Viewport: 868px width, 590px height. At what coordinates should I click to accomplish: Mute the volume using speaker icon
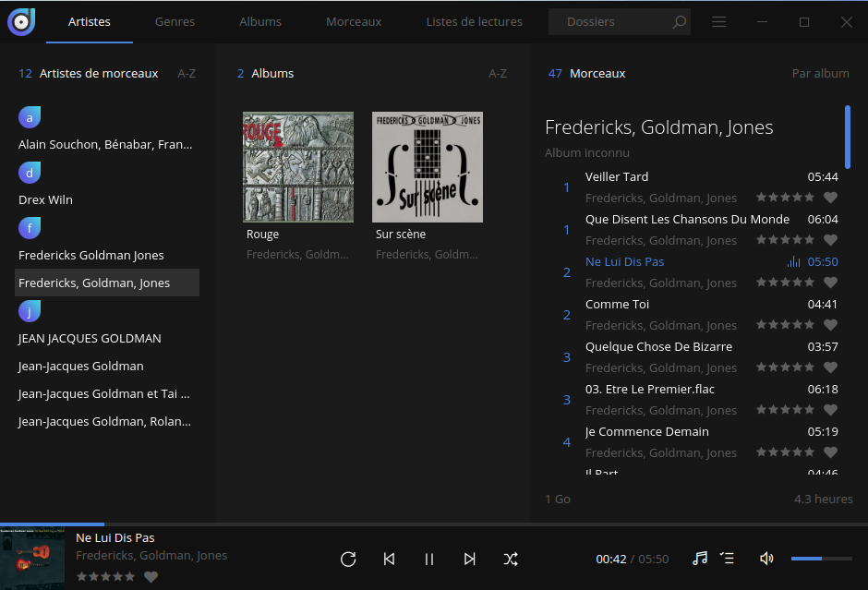pyautogui.click(x=766, y=559)
